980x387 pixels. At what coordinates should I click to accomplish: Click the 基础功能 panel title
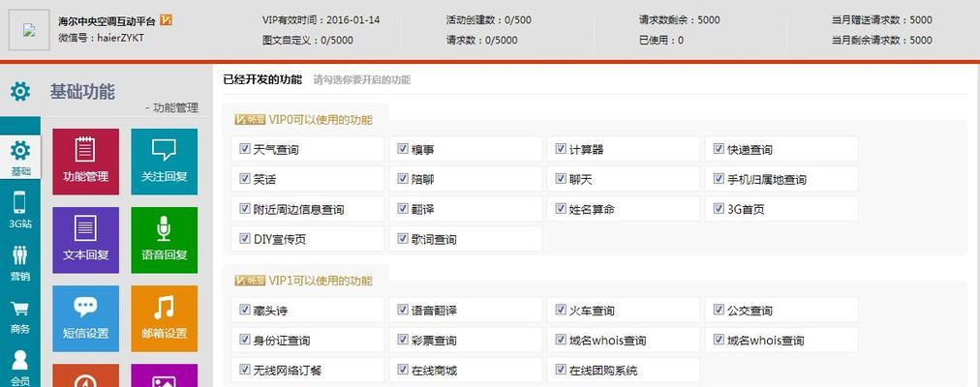(x=82, y=92)
